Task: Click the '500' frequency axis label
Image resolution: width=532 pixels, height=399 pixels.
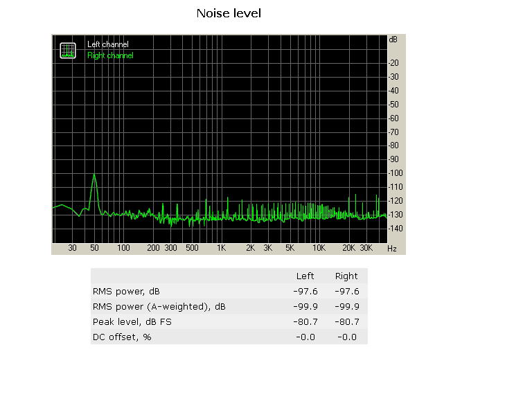Action: pos(192,248)
